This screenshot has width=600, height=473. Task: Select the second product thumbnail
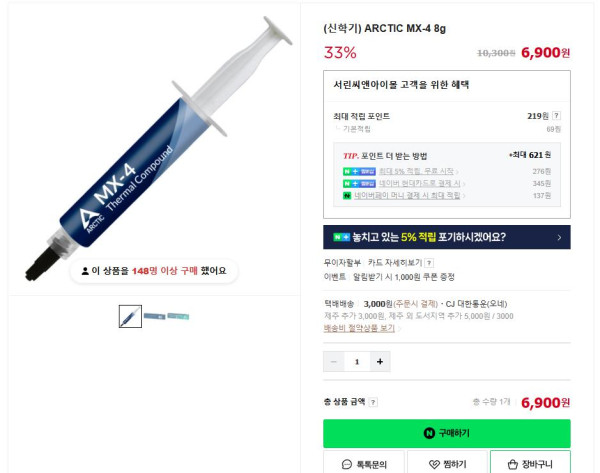(x=155, y=316)
